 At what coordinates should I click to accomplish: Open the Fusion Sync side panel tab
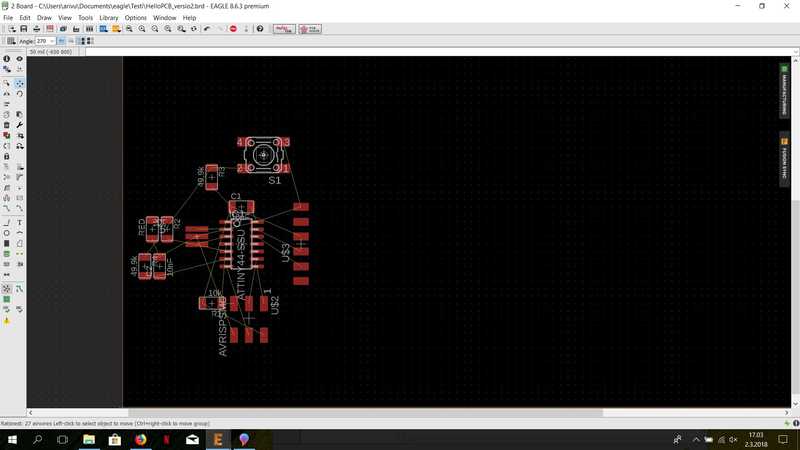click(x=784, y=160)
